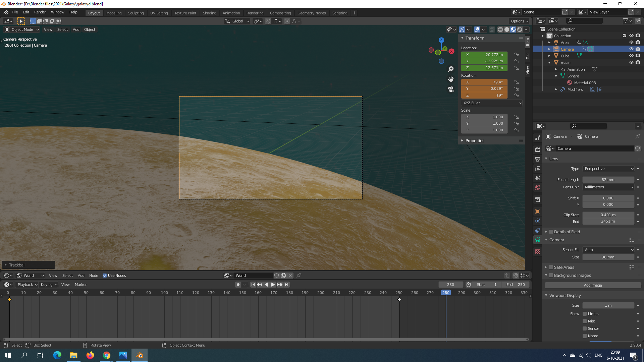
Task: Click the pan hand viewport icon
Action: 451,79
